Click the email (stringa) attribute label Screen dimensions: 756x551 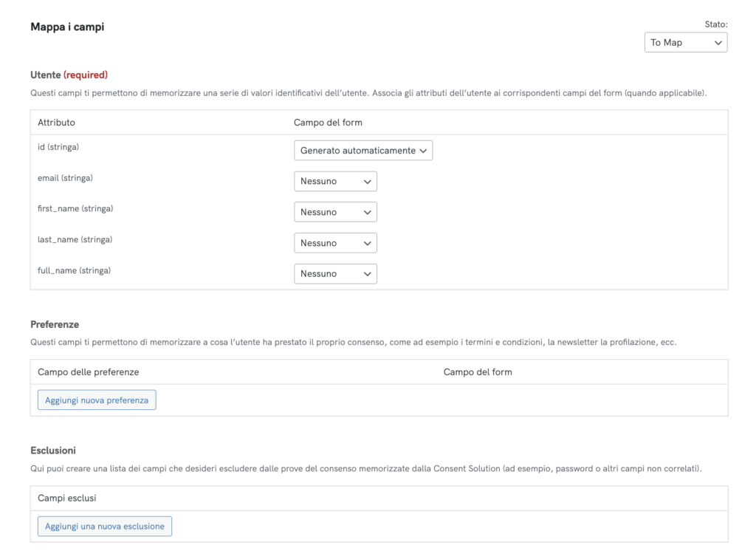tap(65, 178)
